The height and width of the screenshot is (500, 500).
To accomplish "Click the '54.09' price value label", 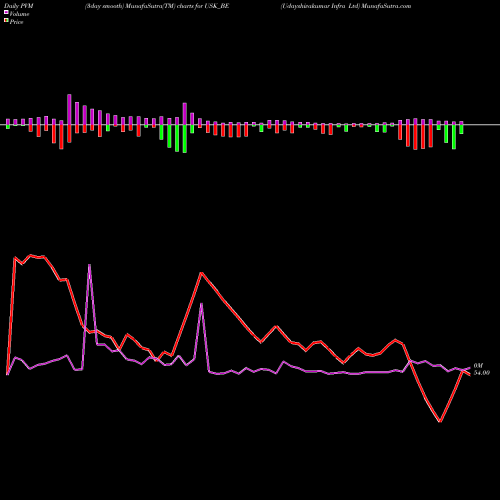I will pyautogui.click(x=482, y=373).
